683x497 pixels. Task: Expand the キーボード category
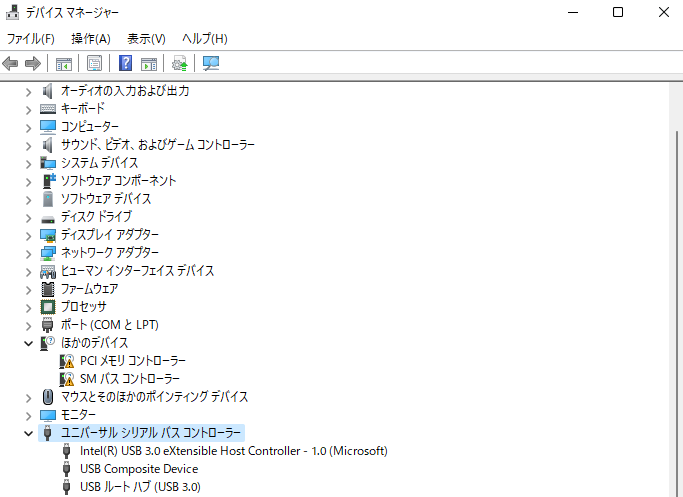pos(28,110)
